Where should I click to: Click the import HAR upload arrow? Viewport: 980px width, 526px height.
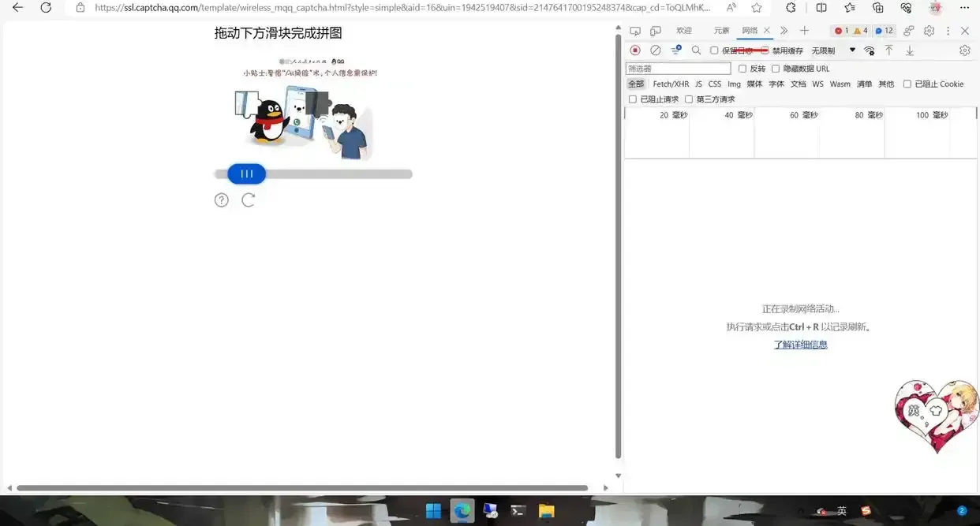pos(888,50)
